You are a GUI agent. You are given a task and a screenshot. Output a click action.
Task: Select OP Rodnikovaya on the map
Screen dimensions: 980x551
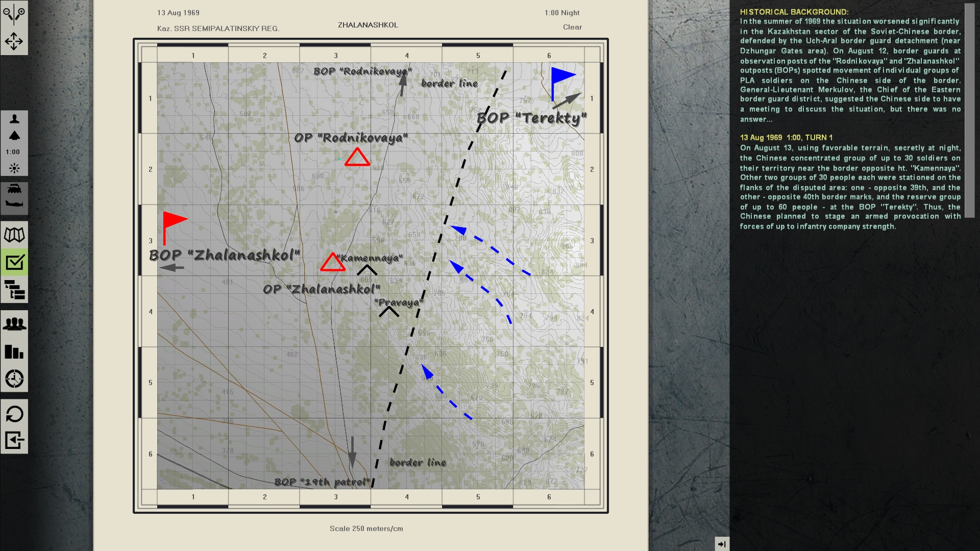click(357, 158)
